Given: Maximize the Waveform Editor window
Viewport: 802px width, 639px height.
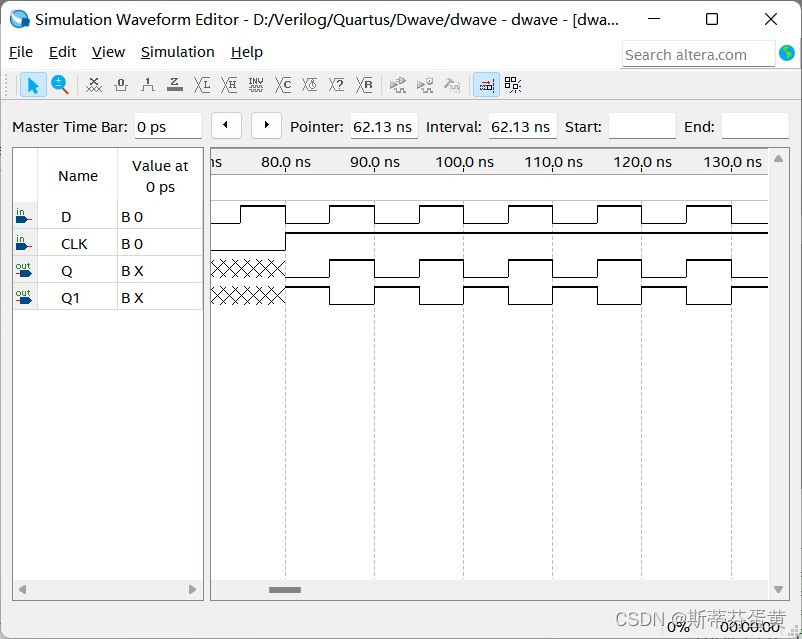Looking at the screenshot, I should pyautogui.click(x=711, y=19).
